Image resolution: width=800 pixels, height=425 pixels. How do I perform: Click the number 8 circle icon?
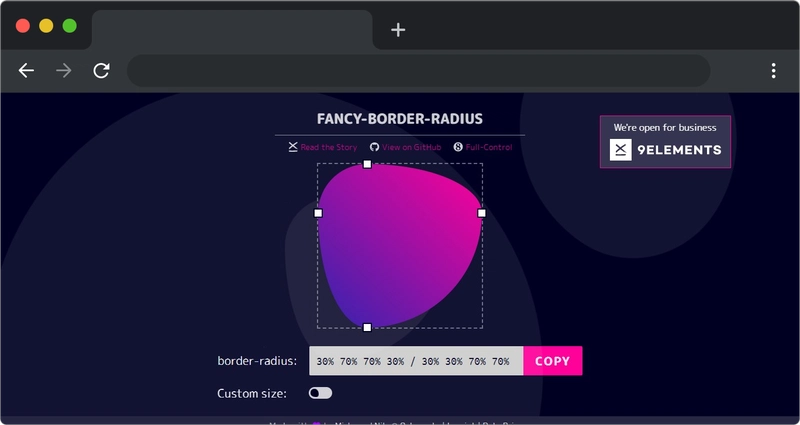[x=458, y=147]
